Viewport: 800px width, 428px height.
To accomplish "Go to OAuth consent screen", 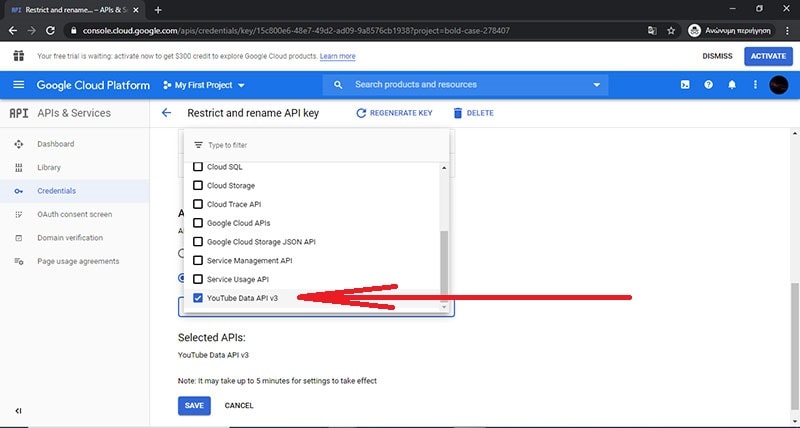I will [74, 214].
